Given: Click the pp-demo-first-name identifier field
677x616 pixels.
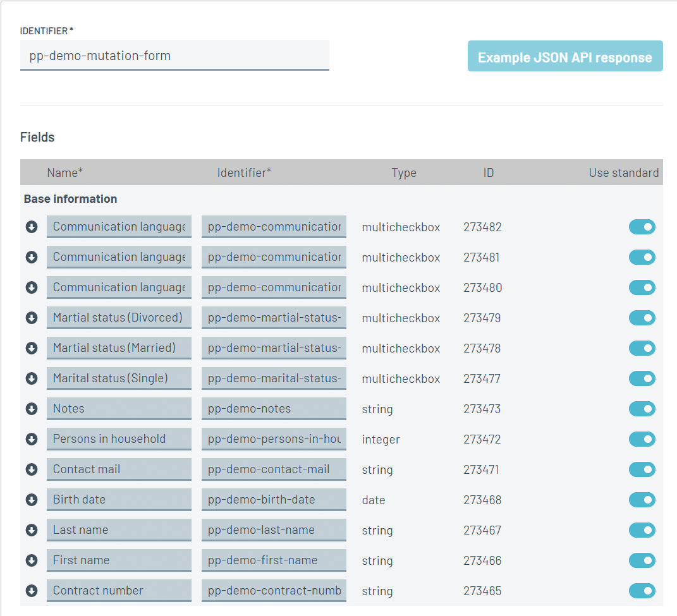Looking at the screenshot, I should 274,560.
